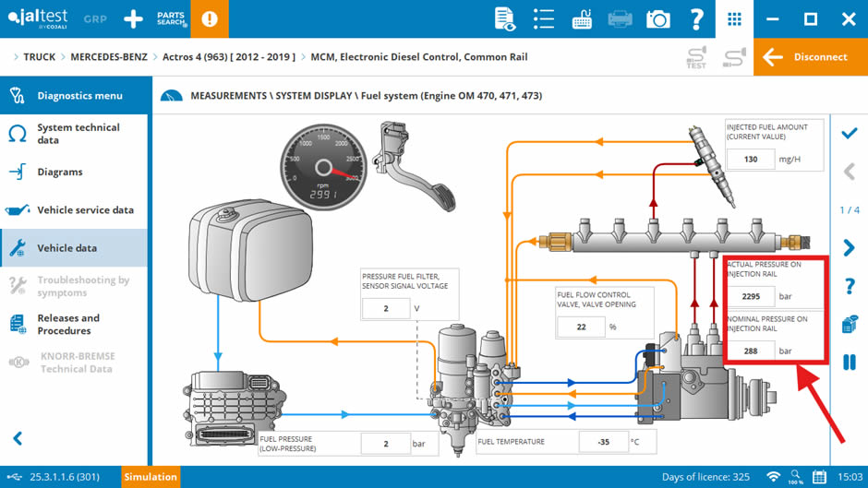868x488 pixels.
Task: Open Parts Search
Action: click(x=171, y=18)
